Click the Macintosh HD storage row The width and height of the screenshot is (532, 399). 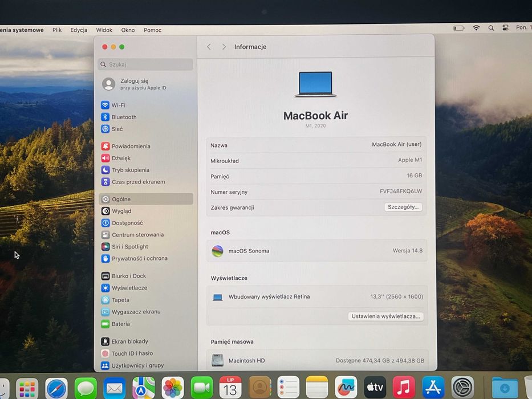(318, 360)
